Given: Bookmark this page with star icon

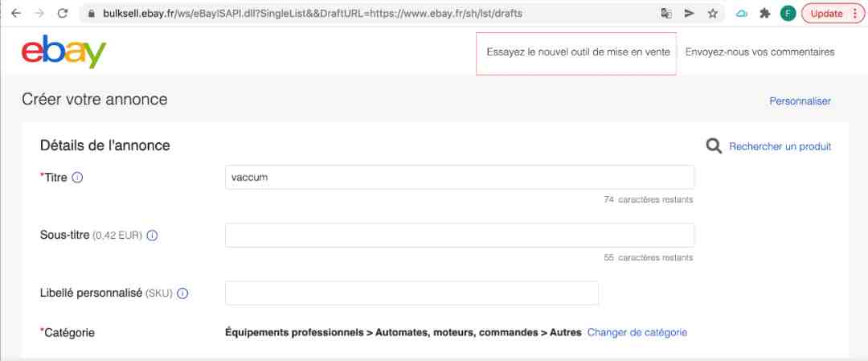Looking at the screenshot, I should coord(712,14).
